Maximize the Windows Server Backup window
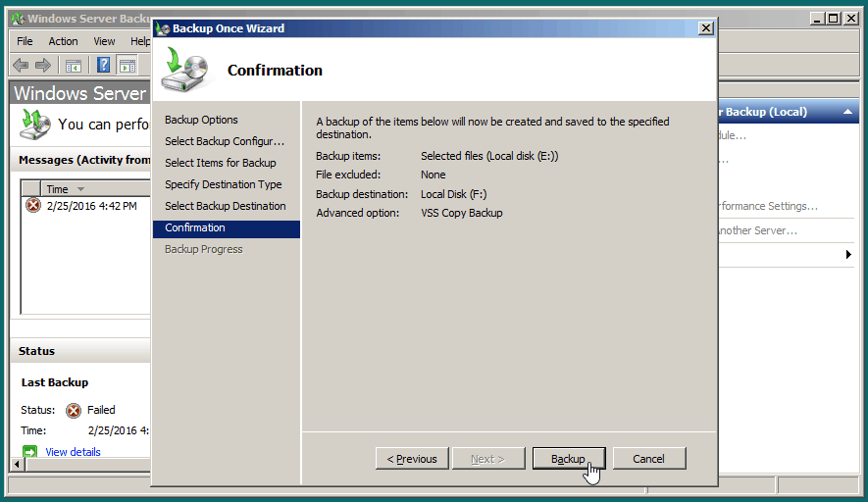Image resolution: width=868 pixels, height=502 pixels. tap(834, 19)
